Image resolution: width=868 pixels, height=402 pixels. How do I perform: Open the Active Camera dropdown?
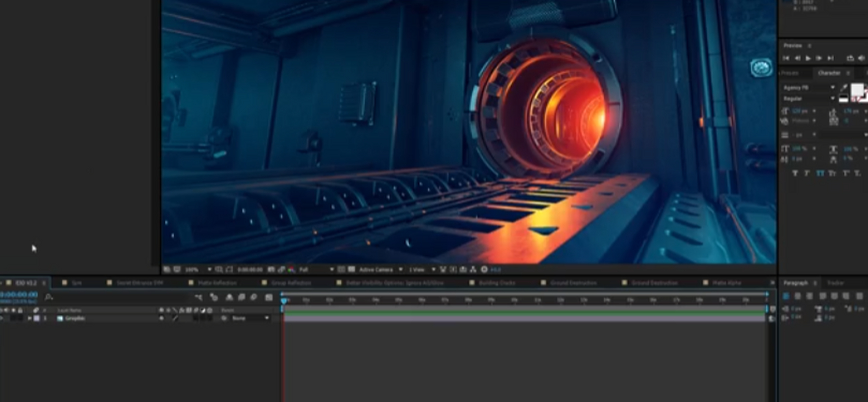pos(377,269)
